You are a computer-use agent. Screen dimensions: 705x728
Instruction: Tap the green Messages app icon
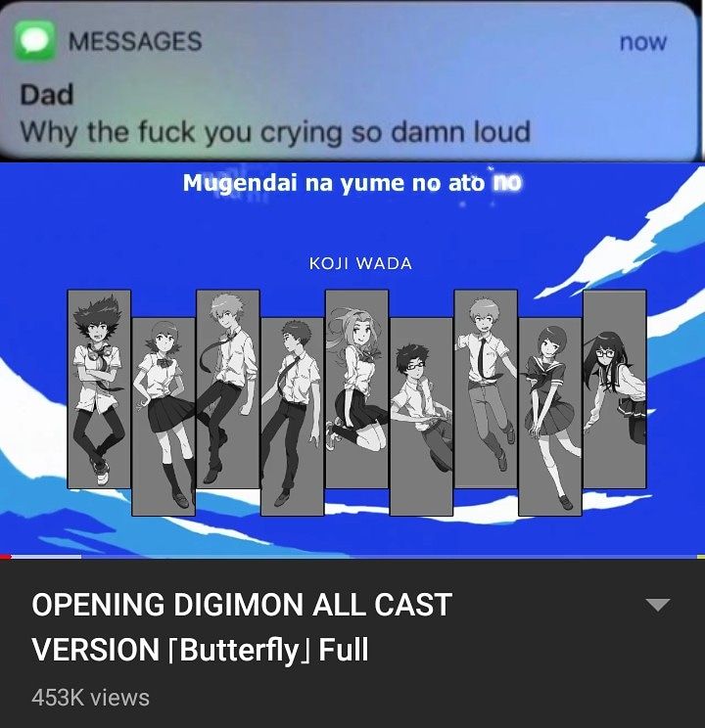pyautogui.click(x=34, y=40)
